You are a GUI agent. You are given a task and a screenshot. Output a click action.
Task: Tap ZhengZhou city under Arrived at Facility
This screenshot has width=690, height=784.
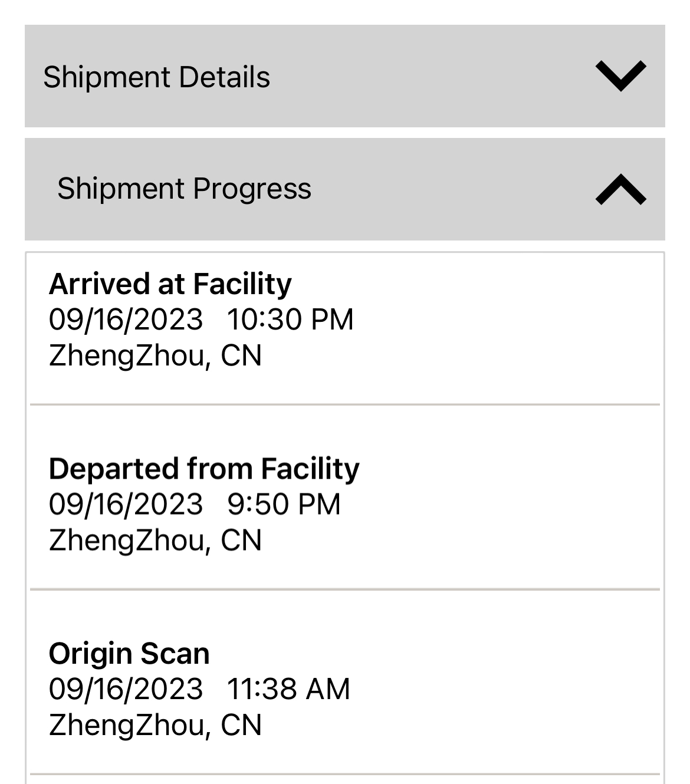[126, 356]
